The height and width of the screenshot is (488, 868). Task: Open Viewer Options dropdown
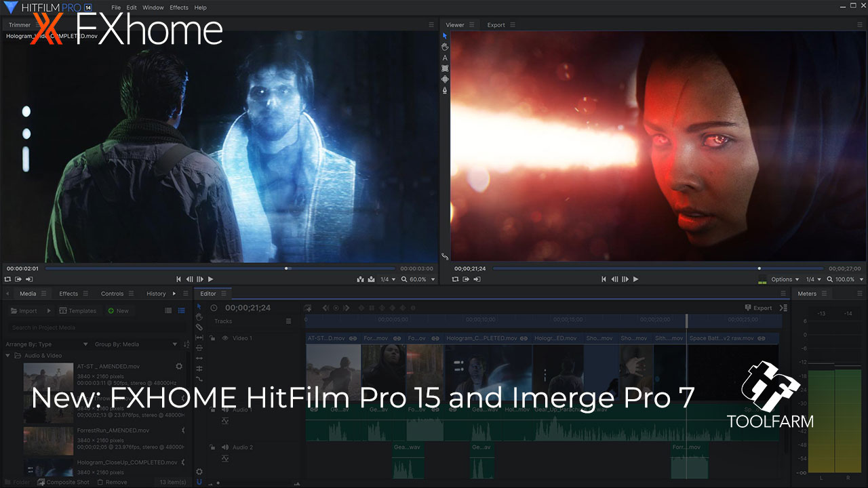click(785, 279)
